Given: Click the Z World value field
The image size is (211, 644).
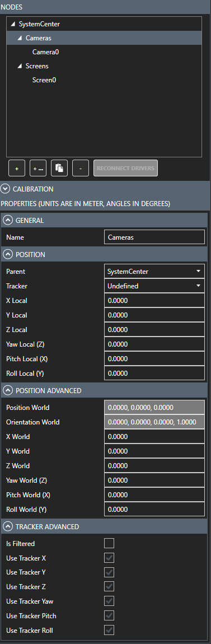Looking at the screenshot, I should (154, 466).
